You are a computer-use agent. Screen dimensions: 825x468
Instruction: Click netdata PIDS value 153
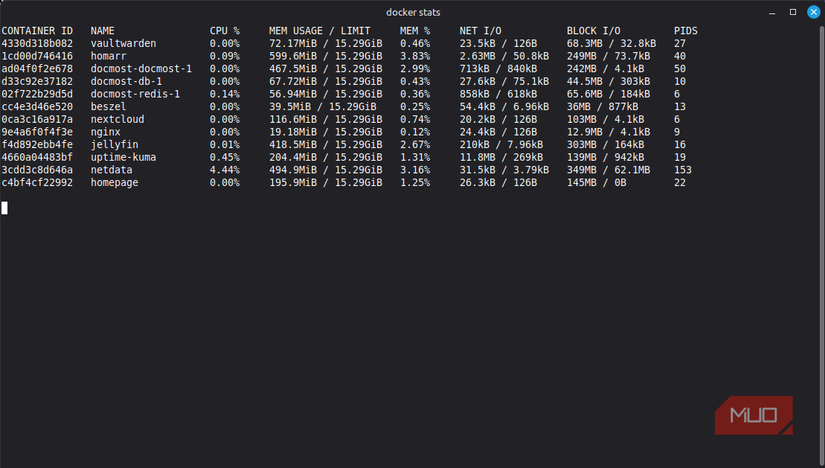(x=683, y=170)
